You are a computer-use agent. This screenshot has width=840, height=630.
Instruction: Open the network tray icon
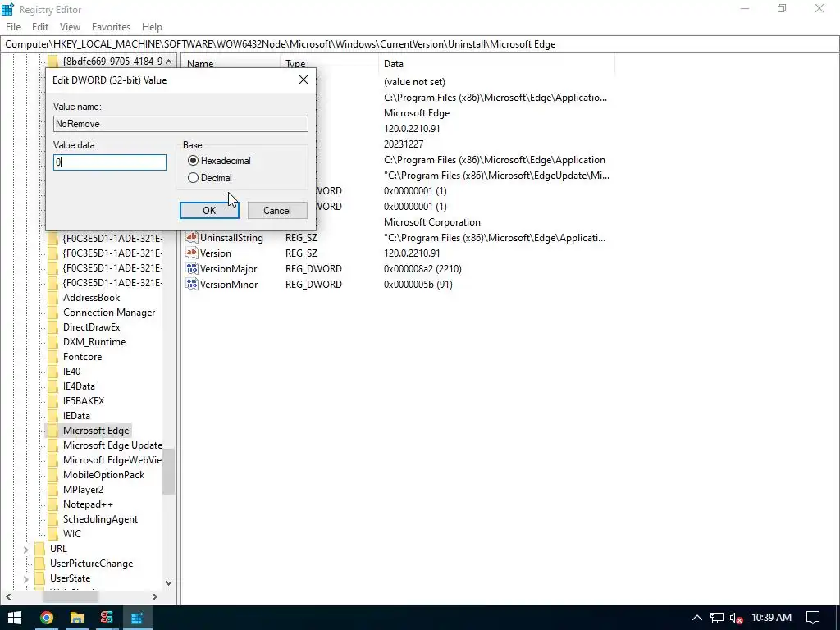pos(717,618)
